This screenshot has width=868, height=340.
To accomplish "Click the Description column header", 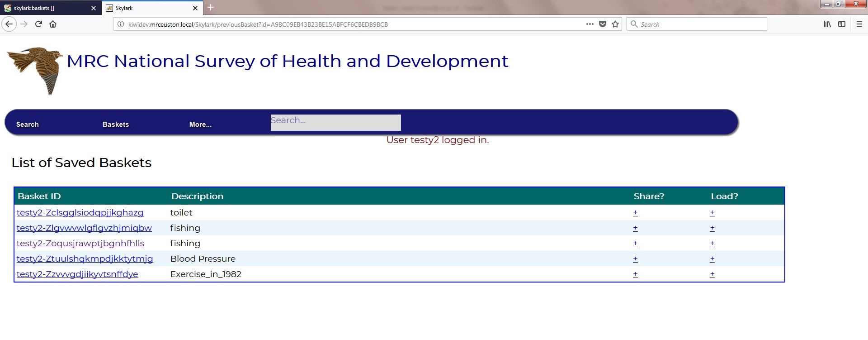I will tap(197, 196).
